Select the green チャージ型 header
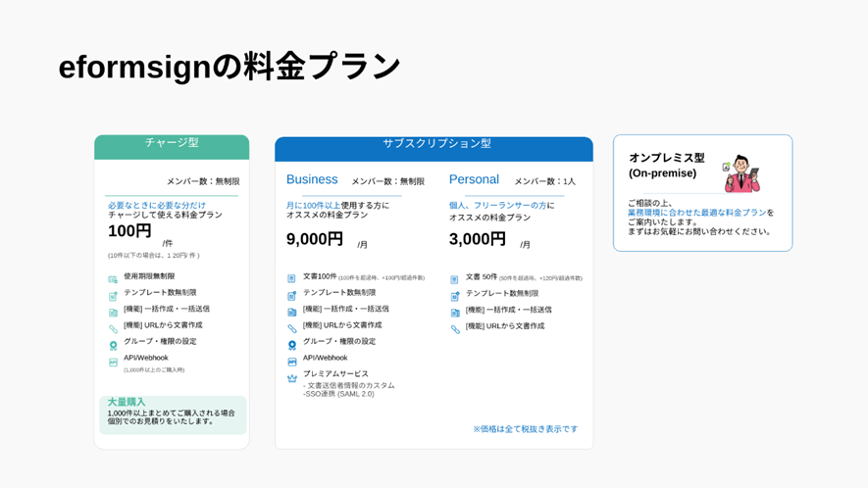868x488 pixels. 172,147
